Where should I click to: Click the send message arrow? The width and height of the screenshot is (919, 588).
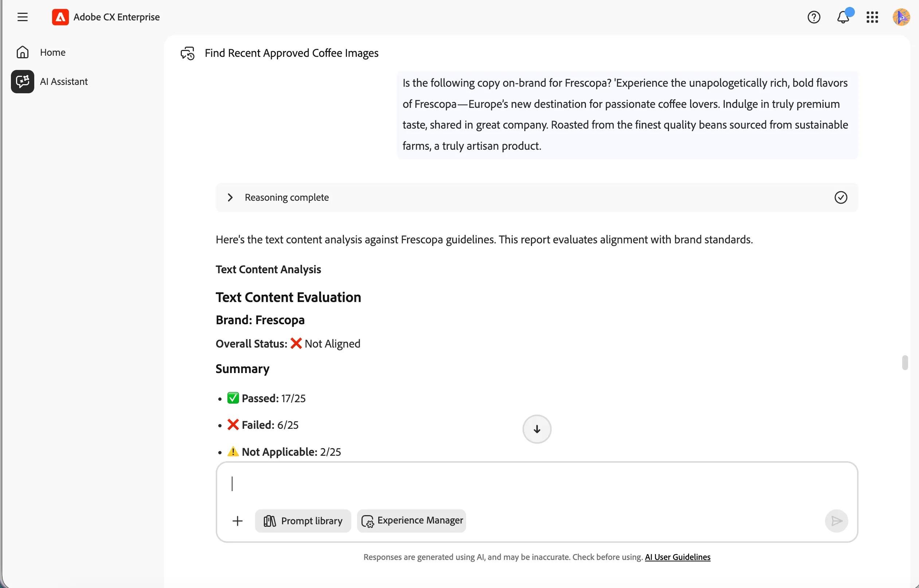836,521
